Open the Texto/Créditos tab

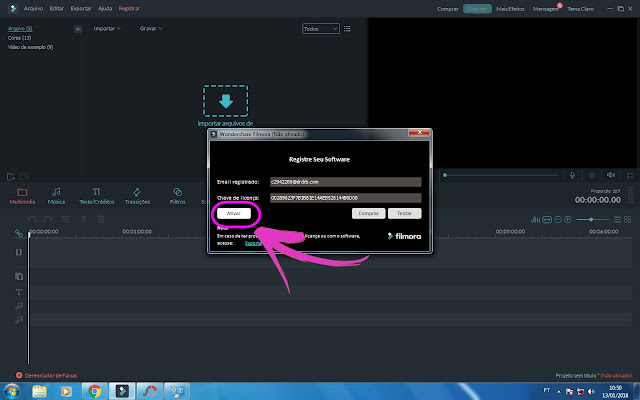pos(97,196)
